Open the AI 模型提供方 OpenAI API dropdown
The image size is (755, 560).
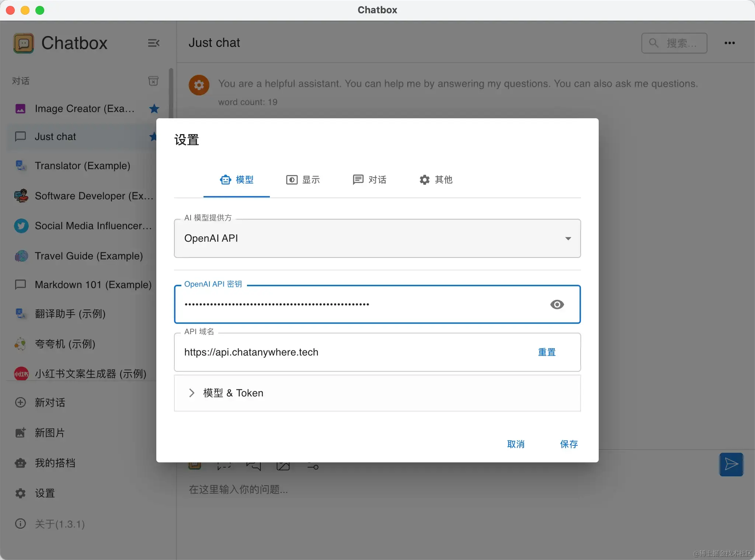click(x=377, y=238)
